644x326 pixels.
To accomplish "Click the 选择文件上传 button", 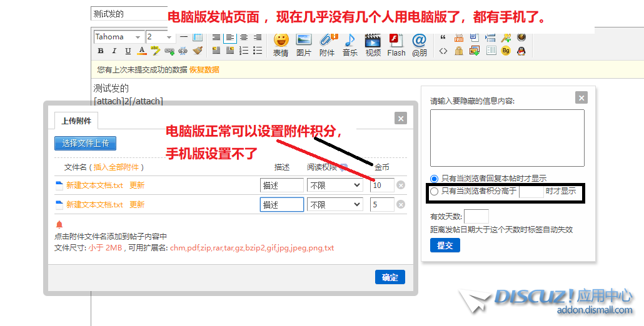I will pyautogui.click(x=85, y=144).
